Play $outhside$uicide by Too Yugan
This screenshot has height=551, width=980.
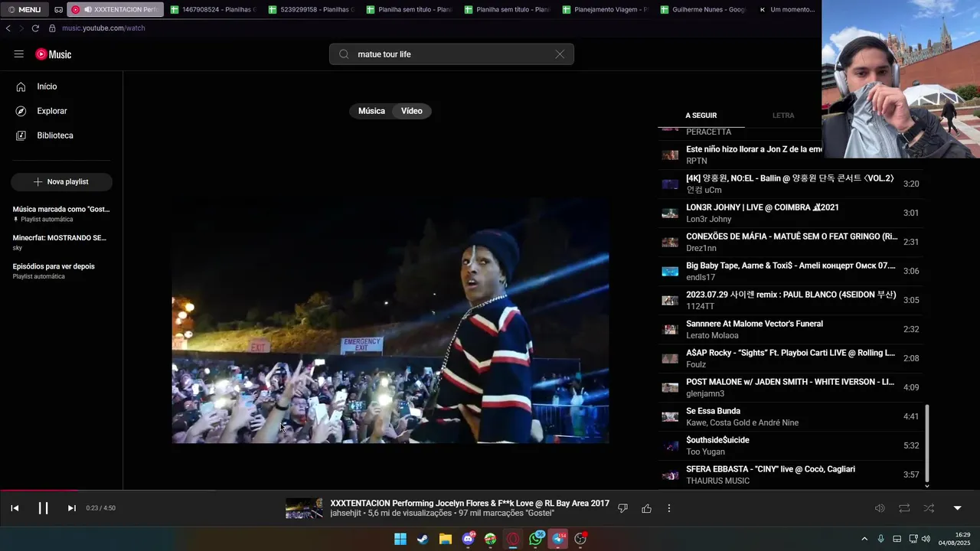(x=792, y=445)
